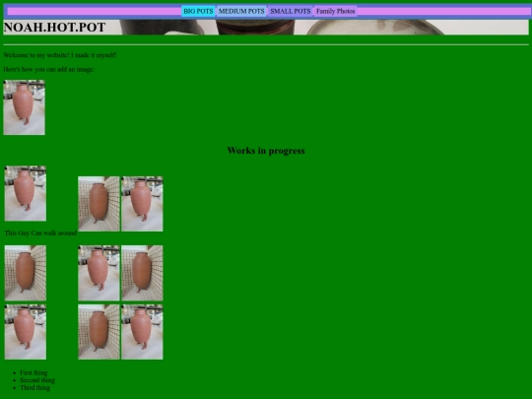Click "Third thing" list item
Image resolution: width=532 pixels, height=399 pixels.
[34, 387]
